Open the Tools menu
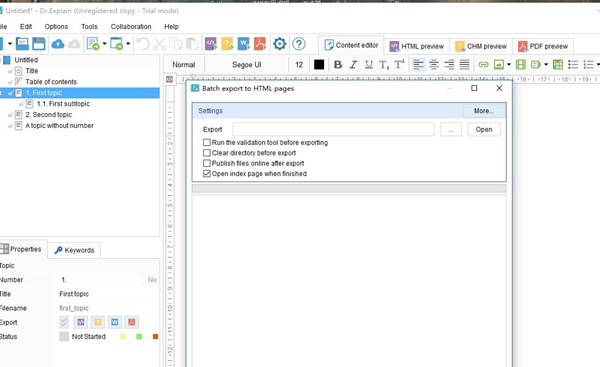 pos(89,27)
